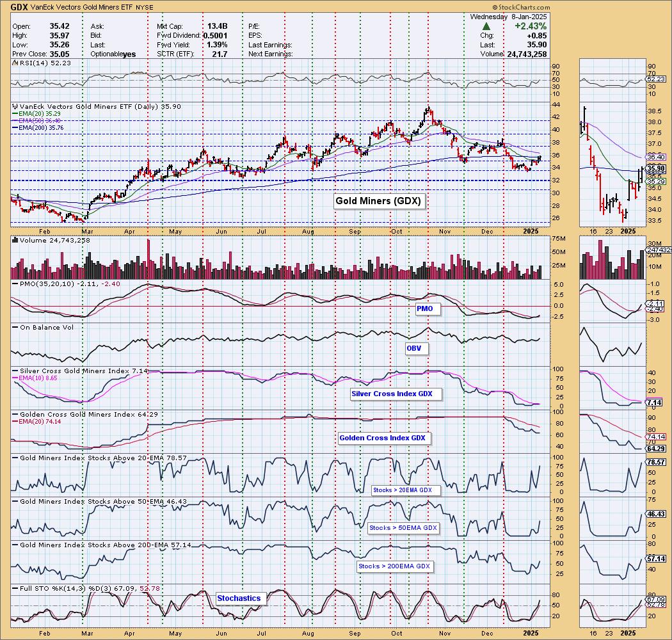
Task: Click the volume bars legend icon
Action: coord(15,240)
